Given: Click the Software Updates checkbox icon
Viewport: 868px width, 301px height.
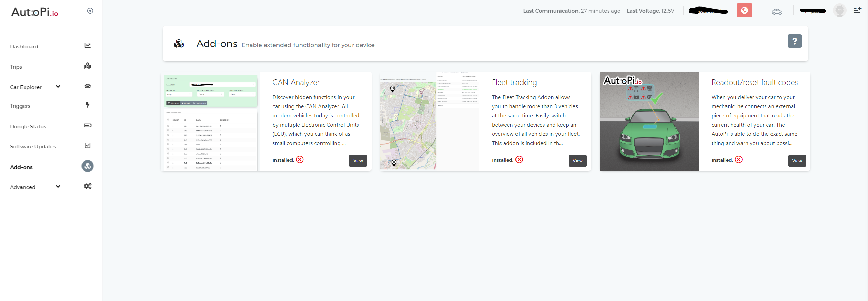Looking at the screenshot, I should coord(88,145).
